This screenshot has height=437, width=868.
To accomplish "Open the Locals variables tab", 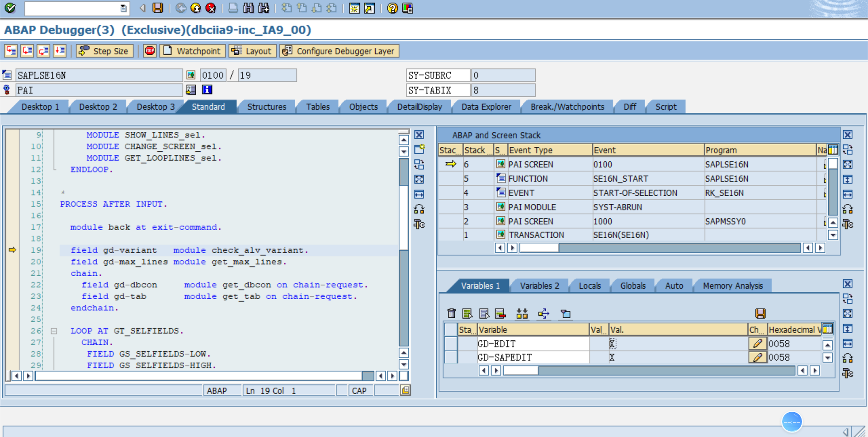I will click(x=590, y=286).
